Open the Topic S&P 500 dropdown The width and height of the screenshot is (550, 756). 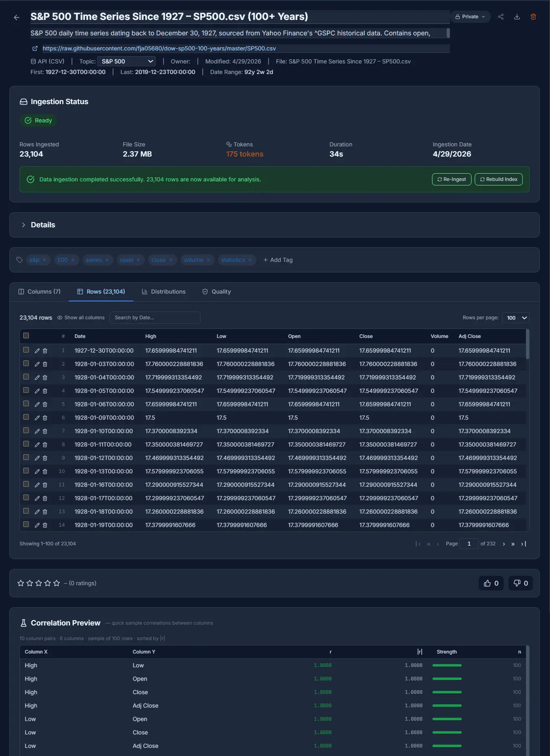127,61
